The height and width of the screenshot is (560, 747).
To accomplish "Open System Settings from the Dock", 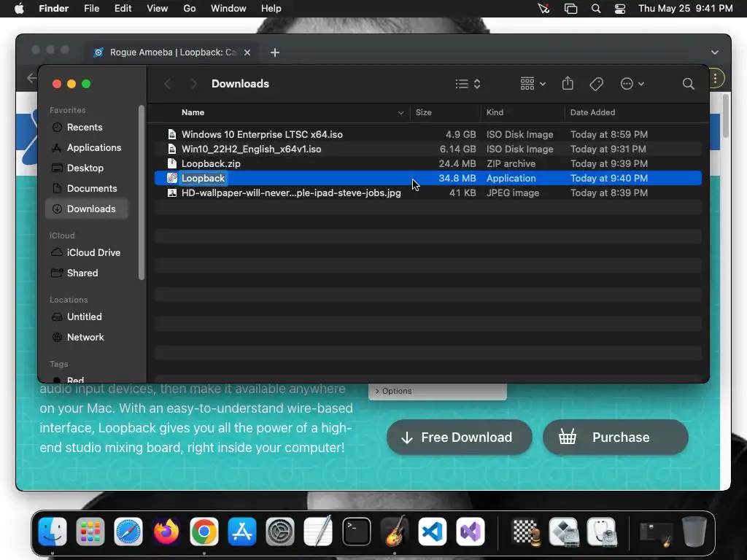I will pyautogui.click(x=280, y=532).
